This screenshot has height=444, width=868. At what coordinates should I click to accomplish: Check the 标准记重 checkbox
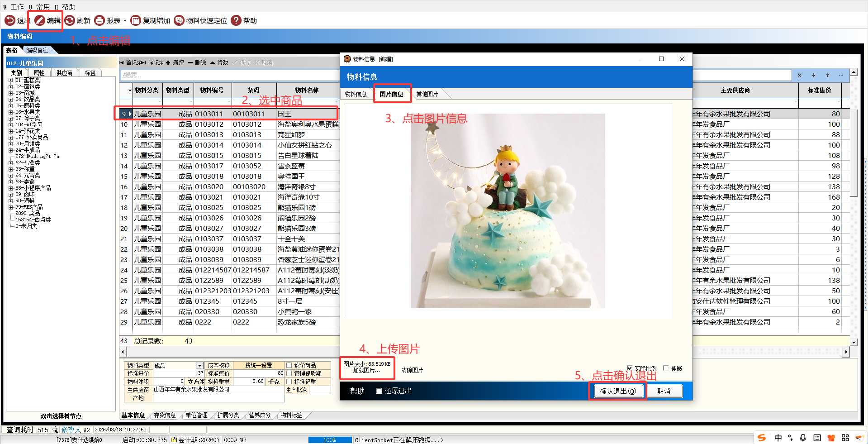pos(289,382)
